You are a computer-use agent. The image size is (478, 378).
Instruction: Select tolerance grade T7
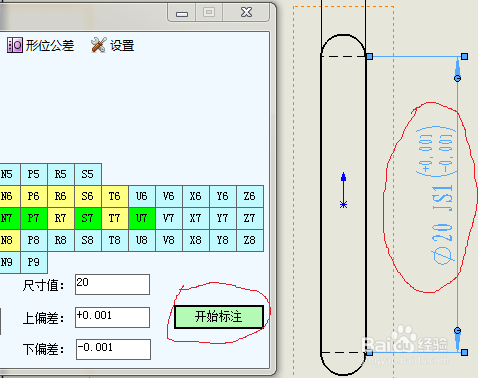point(115,218)
